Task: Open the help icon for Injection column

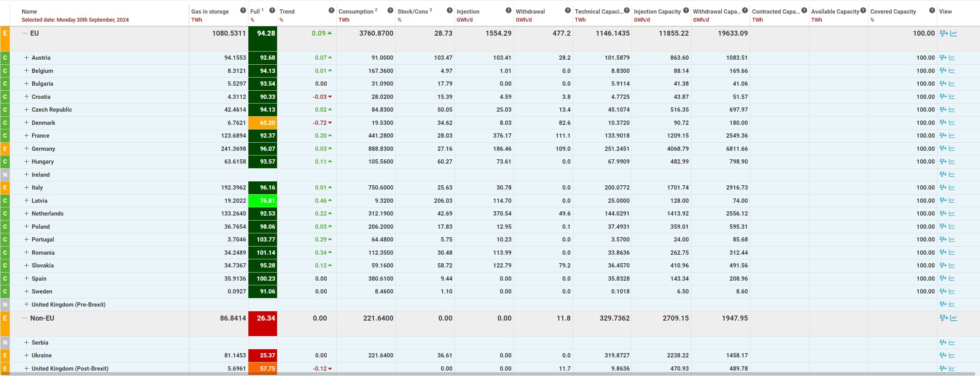Action: (508, 10)
